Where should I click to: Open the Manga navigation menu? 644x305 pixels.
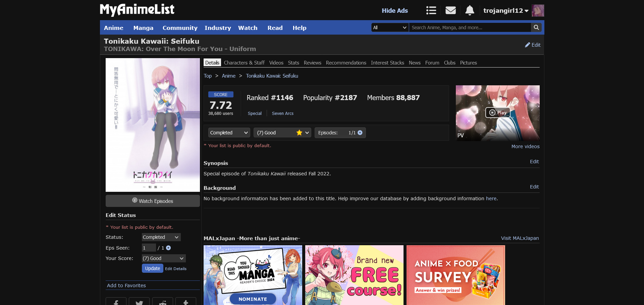coord(143,28)
